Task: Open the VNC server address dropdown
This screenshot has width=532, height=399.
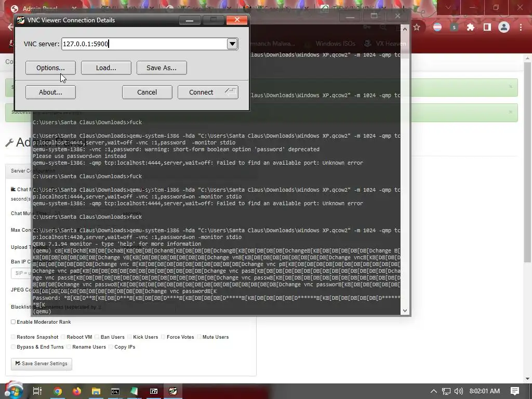Action: pyautogui.click(x=232, y=44)
